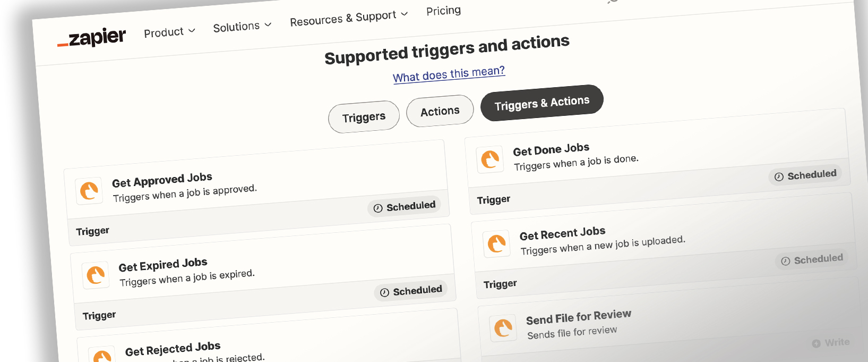Click the Get Approved Jobs app icon

point(89,191)
